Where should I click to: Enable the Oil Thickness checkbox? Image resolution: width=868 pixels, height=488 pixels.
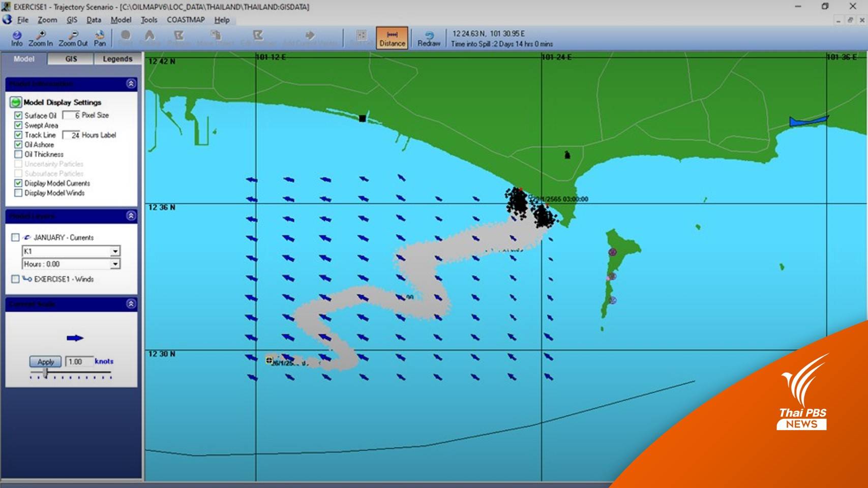click(18, 154)
